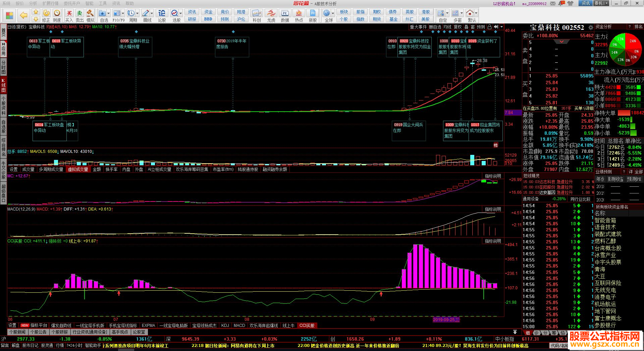This screenshot has width=644, height=351.
Task: Open the 龙虎 dragon-tiger list icon
Action: point(271,13)
